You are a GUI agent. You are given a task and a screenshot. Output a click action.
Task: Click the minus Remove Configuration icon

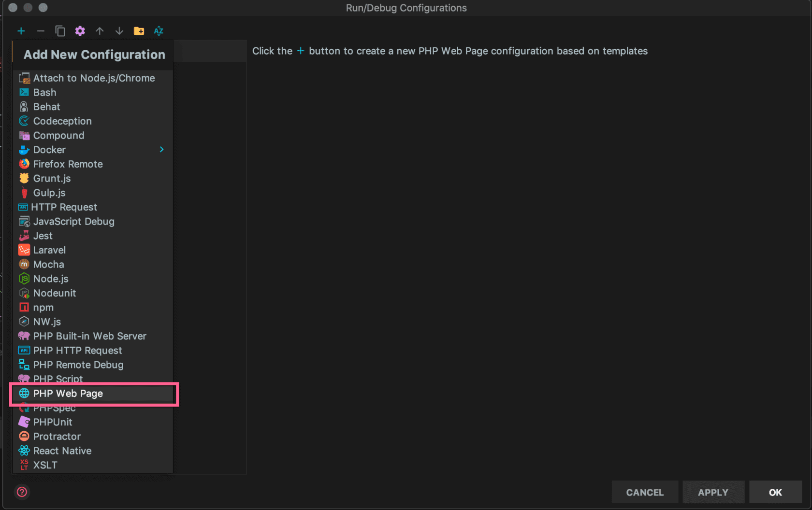[x=41, y=31]
